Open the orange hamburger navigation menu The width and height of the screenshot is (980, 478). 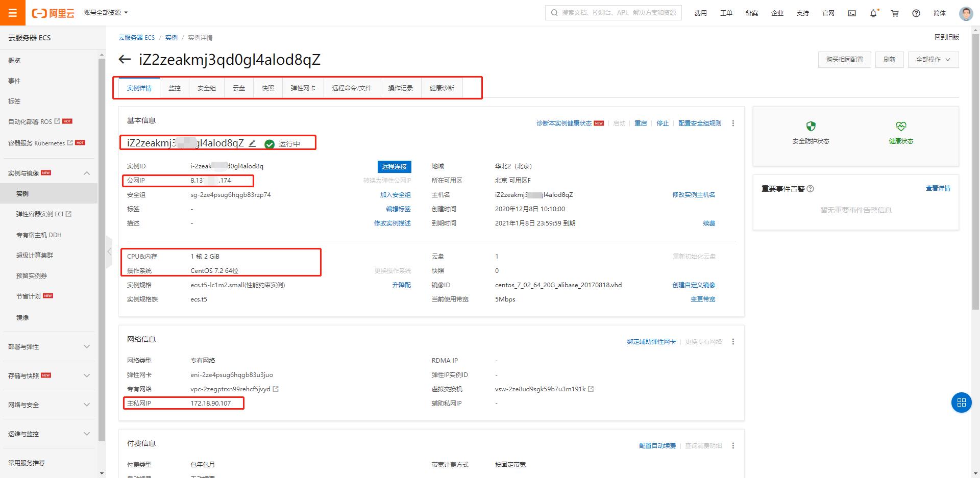pos(13,13)
